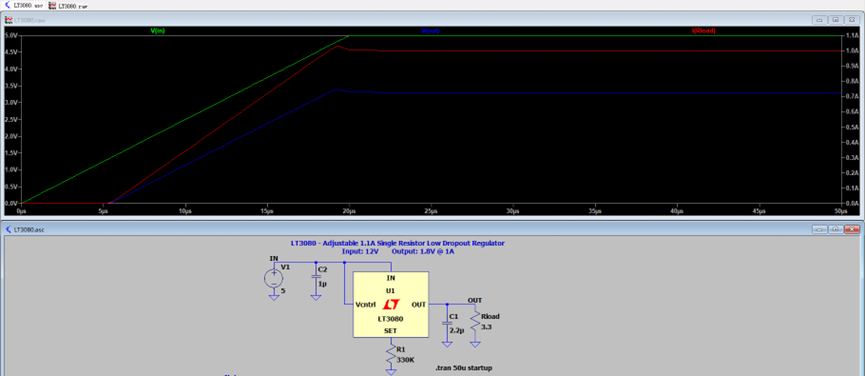Maximize the LT3080.raw waveform window
This screenshot has height=376, width=865.
point(836,20)
